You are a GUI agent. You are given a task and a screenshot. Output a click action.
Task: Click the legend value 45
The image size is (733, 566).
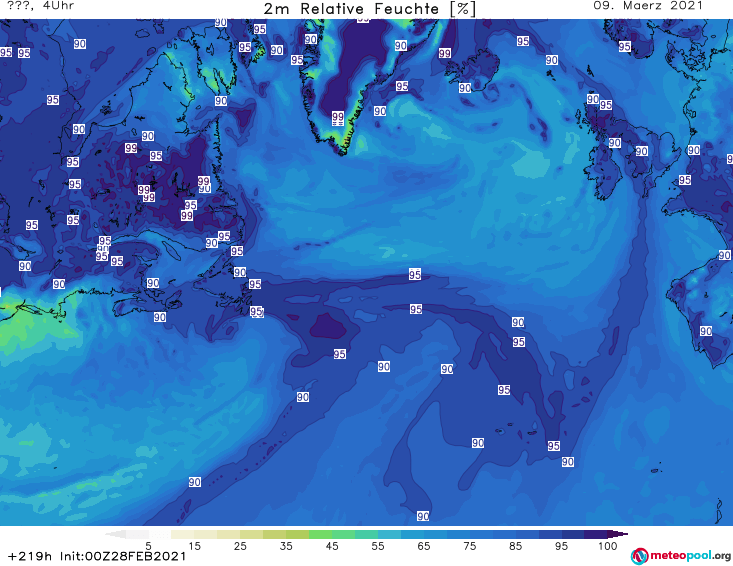point(331,546)
